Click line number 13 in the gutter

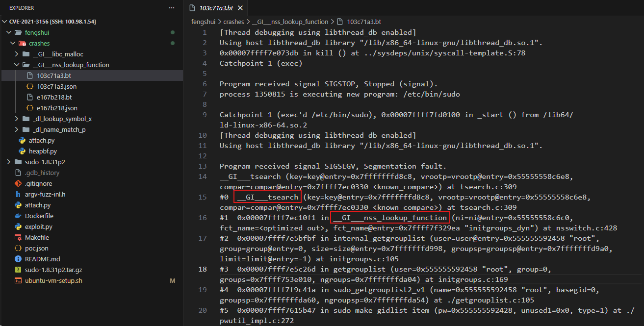pos(204,166)
